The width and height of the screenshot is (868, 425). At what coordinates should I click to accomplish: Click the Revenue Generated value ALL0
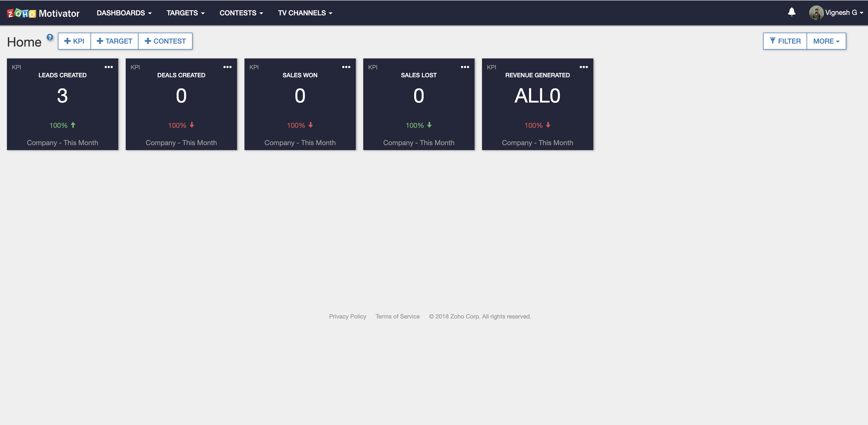(537, 95)
